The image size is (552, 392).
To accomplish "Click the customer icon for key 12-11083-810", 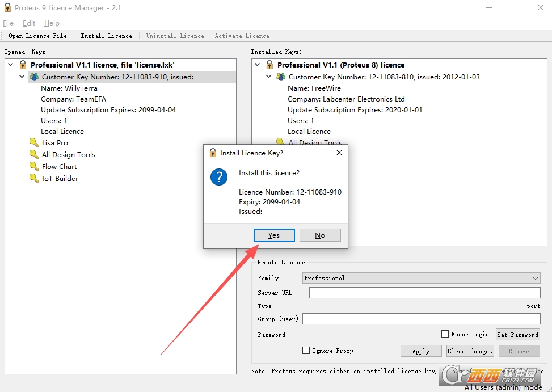I will tap(281, 77).
